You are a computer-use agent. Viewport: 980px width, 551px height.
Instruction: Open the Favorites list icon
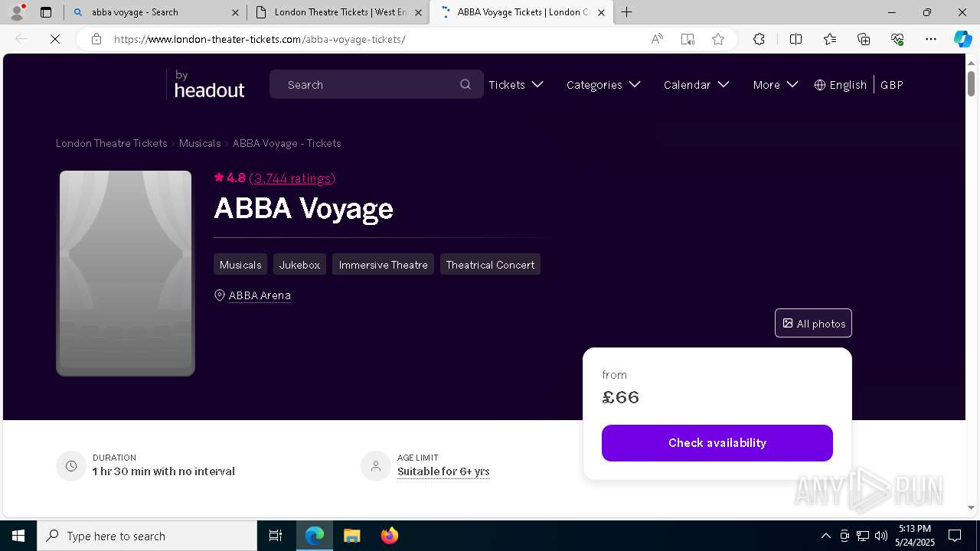(x=830, y=39)
